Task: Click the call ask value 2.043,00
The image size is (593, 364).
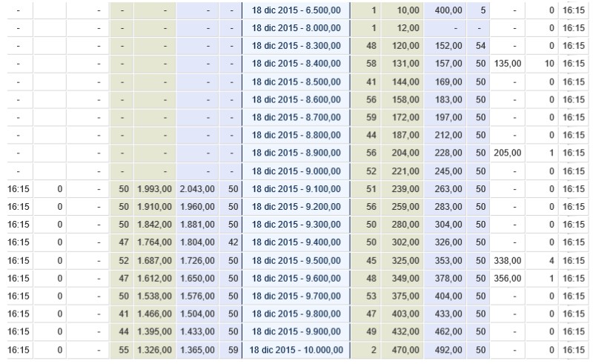Action: (x=197, y=189)
